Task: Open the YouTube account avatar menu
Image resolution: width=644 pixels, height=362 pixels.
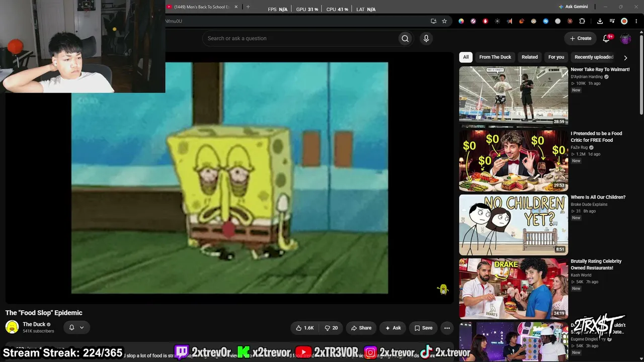Action: [625, 38]
